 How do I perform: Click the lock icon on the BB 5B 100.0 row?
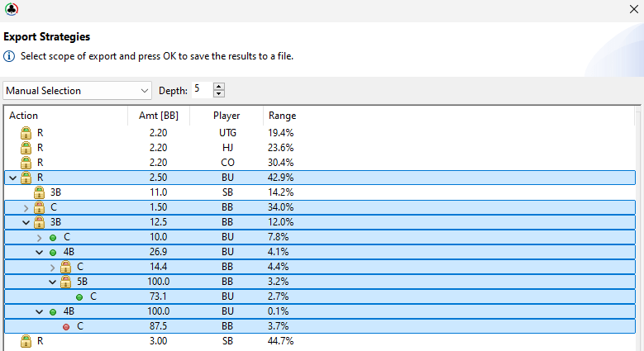(65, 282)
